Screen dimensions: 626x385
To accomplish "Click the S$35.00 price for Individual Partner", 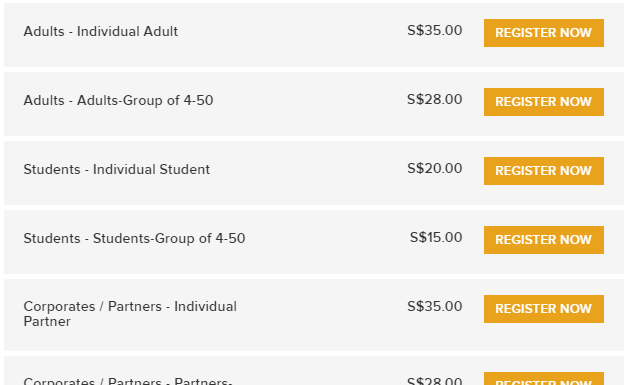I will [435, 307].
